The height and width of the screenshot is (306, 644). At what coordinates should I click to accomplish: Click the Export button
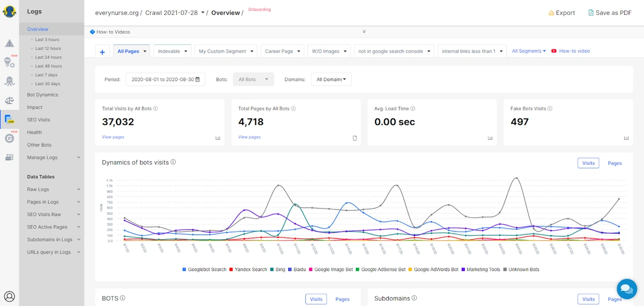pyautogui.click(x=561, y=13)
